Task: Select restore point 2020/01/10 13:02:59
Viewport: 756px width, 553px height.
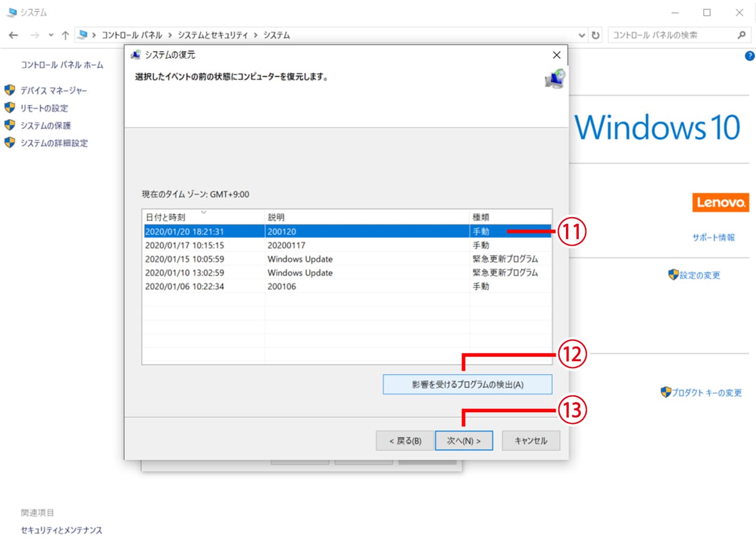Action: pos(347,273)
